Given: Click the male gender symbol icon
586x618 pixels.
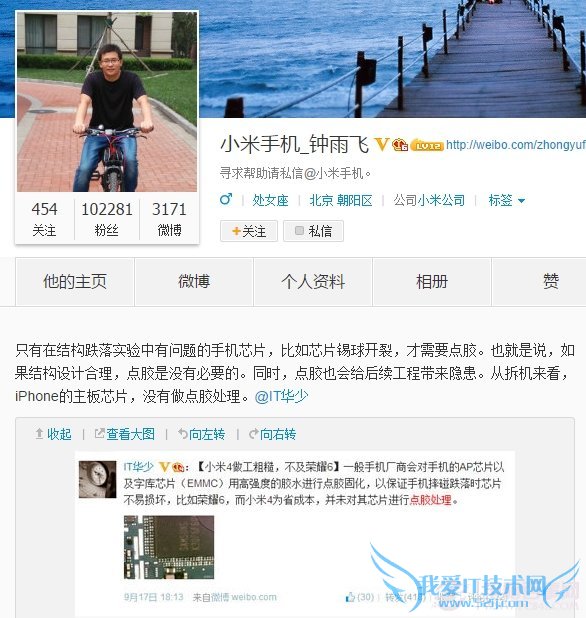Looking at the screenshot, I should click(x=226, y=199).
